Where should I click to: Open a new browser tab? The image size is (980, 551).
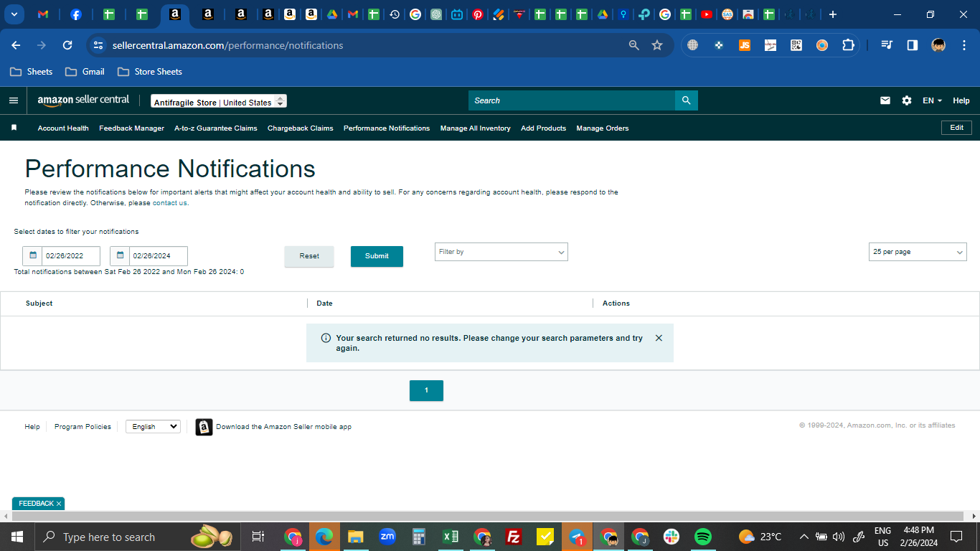[x=832, y=14]
